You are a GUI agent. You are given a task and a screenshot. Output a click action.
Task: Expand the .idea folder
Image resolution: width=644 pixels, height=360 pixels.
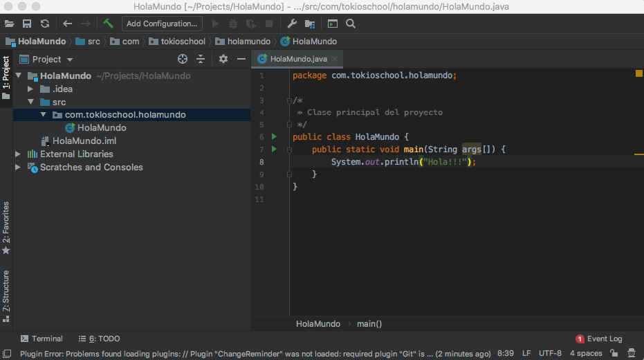(x=30, y=89)
